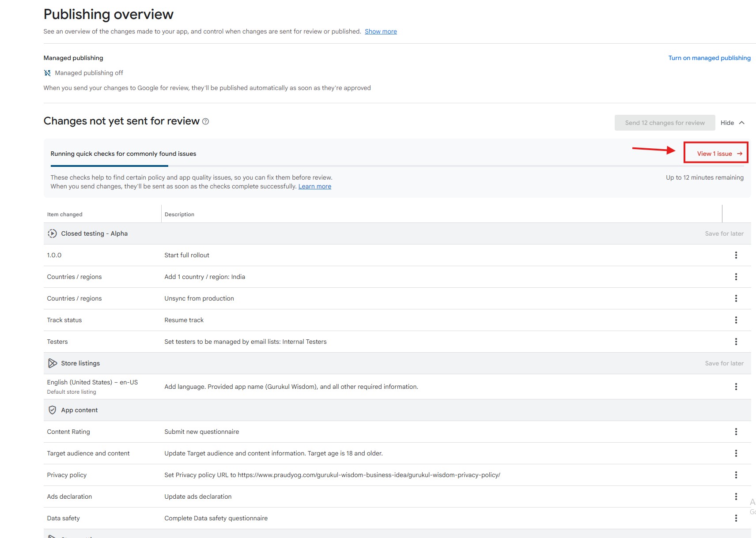Open Learn more link about quick checks
The width and height of the screenshot is (756, 538).
[314, 186]
